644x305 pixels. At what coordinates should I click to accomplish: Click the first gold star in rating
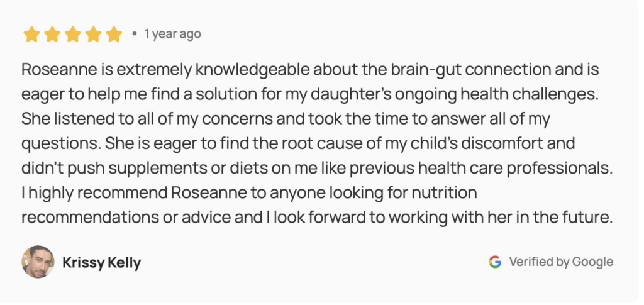[31, 34]
